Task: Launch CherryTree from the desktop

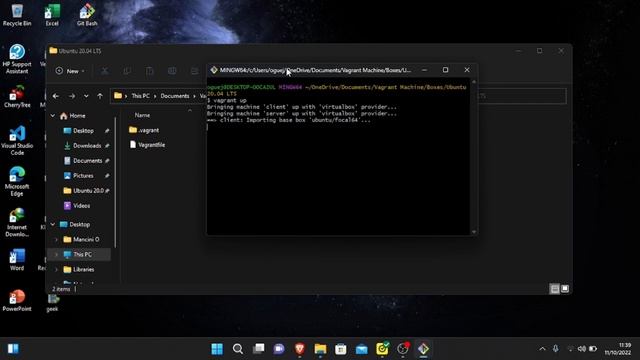Action: coord(17,97)
